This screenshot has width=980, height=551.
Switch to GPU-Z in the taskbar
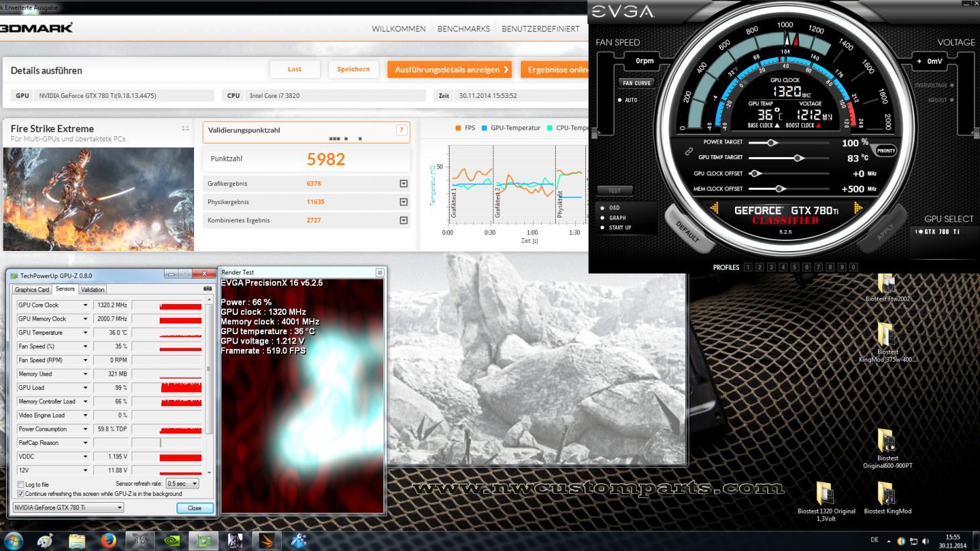pos(203,540)
